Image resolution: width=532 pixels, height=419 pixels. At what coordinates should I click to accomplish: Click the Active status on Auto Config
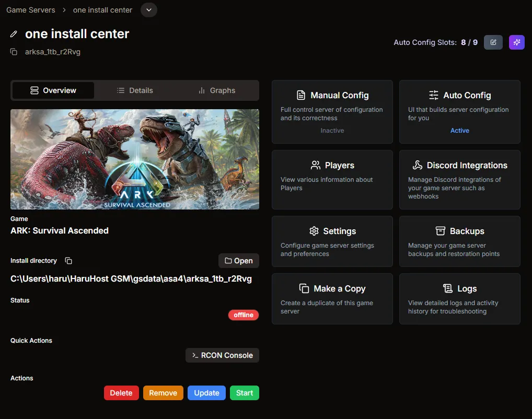point(459,130)
